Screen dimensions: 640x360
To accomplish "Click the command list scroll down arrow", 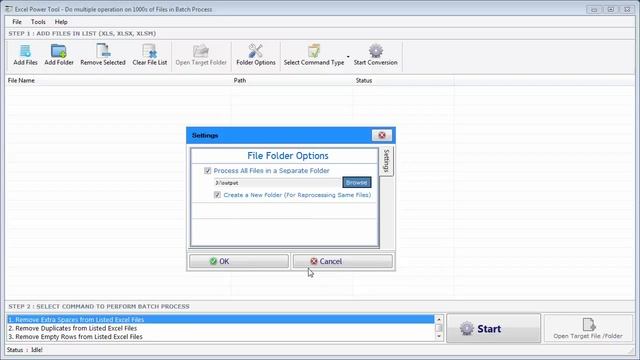I will point(439,337).
